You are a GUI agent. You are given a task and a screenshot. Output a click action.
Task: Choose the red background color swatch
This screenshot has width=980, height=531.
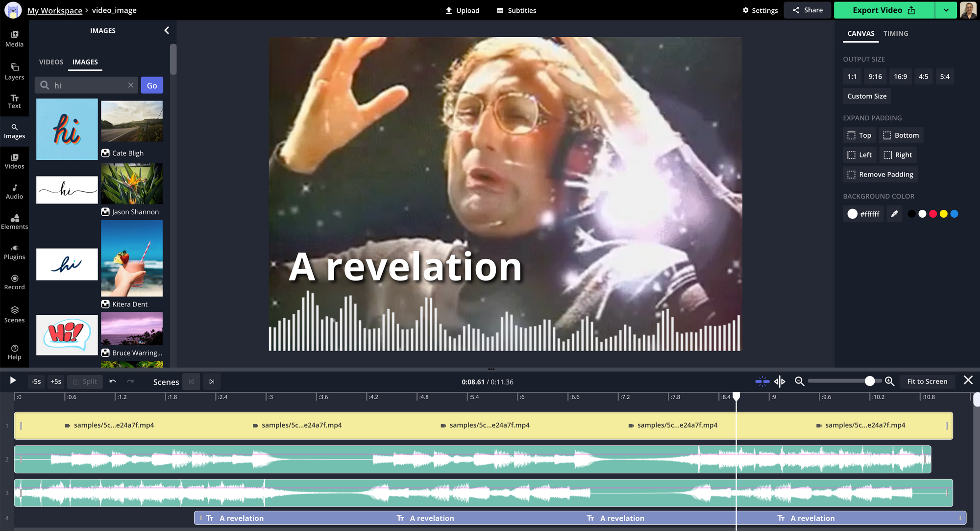click(x=933, y=214)
